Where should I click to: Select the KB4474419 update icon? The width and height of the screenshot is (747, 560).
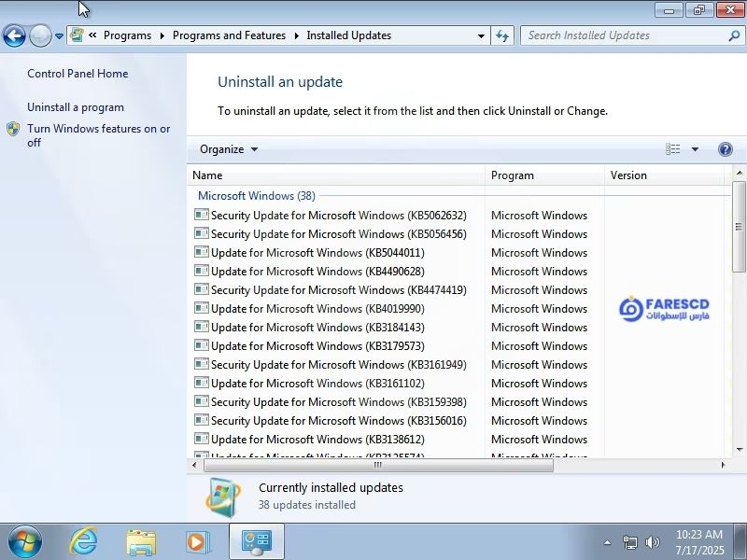202,289
